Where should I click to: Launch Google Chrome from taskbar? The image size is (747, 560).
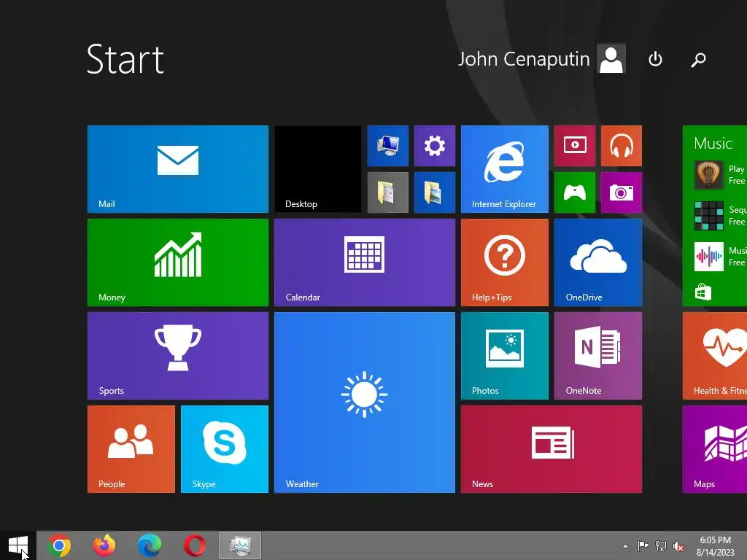pyautogui.click(x=59, y=545)
